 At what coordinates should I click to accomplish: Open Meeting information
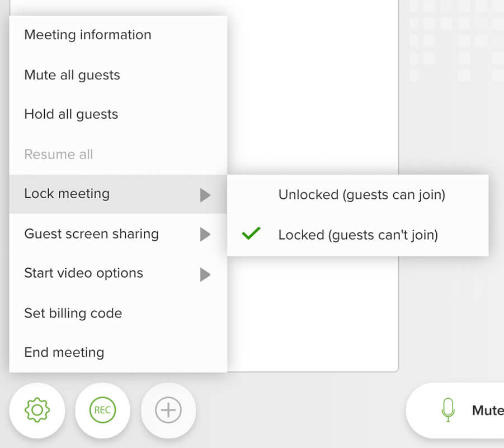click(x=118, y=35)
